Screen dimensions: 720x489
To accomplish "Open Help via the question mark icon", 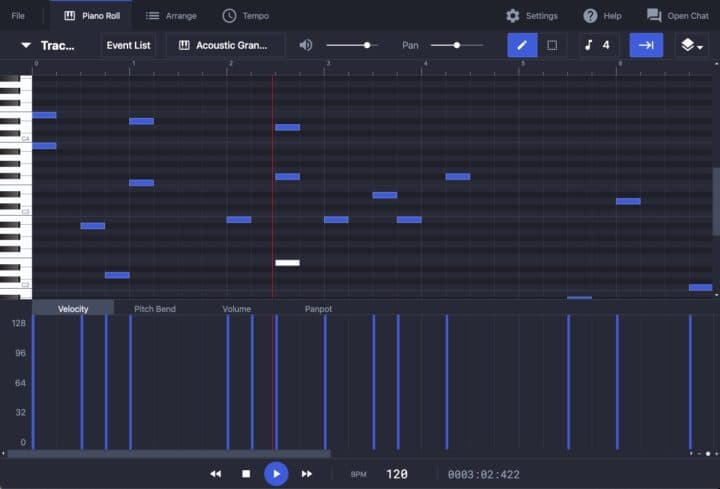I will pyautogui.click(x=590, y=16).
